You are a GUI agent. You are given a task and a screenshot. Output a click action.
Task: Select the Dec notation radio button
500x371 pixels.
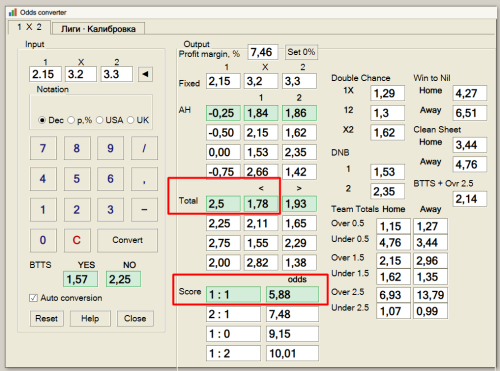[x=42, y=120]
